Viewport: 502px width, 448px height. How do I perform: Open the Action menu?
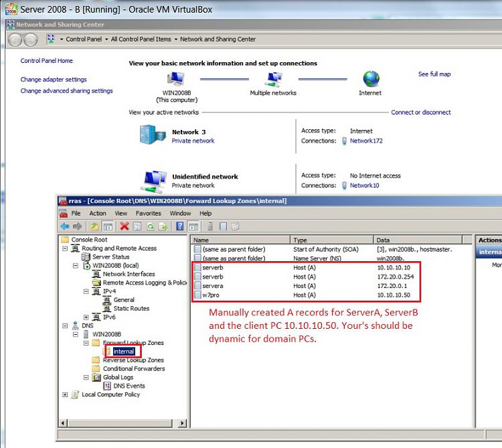tap(98, 213)
